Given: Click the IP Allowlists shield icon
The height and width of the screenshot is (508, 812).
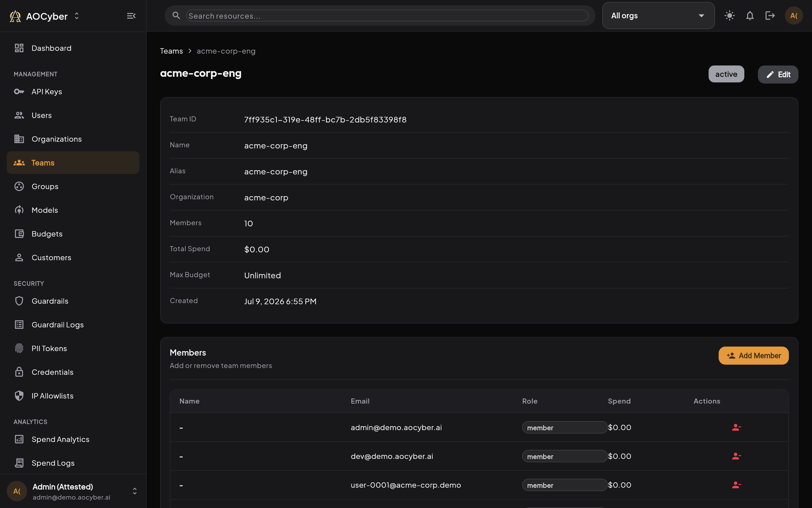Looking at the screenshot, I should pos(19,396).
